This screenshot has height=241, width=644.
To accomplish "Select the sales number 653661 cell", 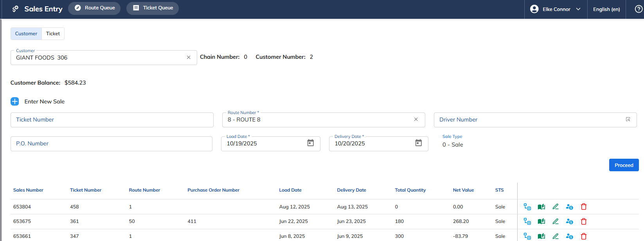I will coord(22,236).
